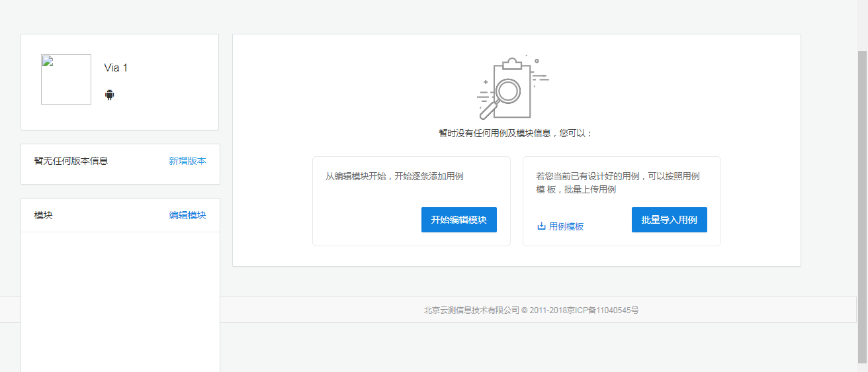This screenshot has height=372, width=868.
Task: Start with 开始编辑模块 button
Action: 459,220
